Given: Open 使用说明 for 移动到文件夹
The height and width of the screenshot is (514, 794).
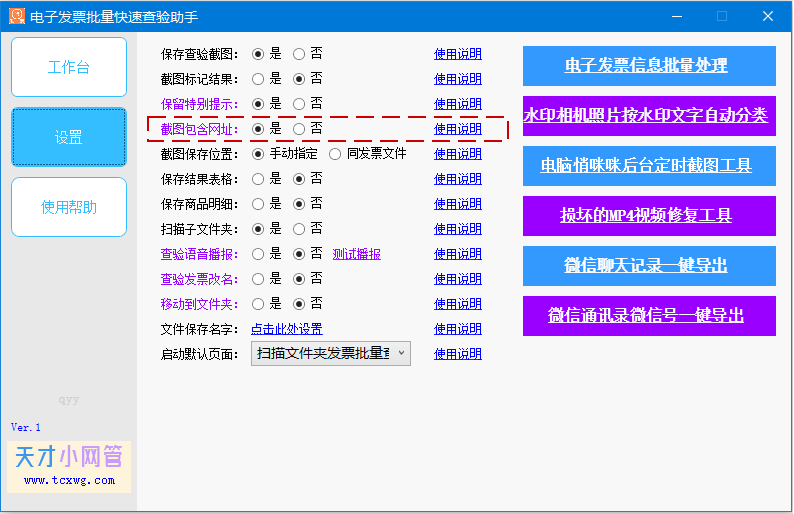Looking at the screenshot, I should pos(458,304).
